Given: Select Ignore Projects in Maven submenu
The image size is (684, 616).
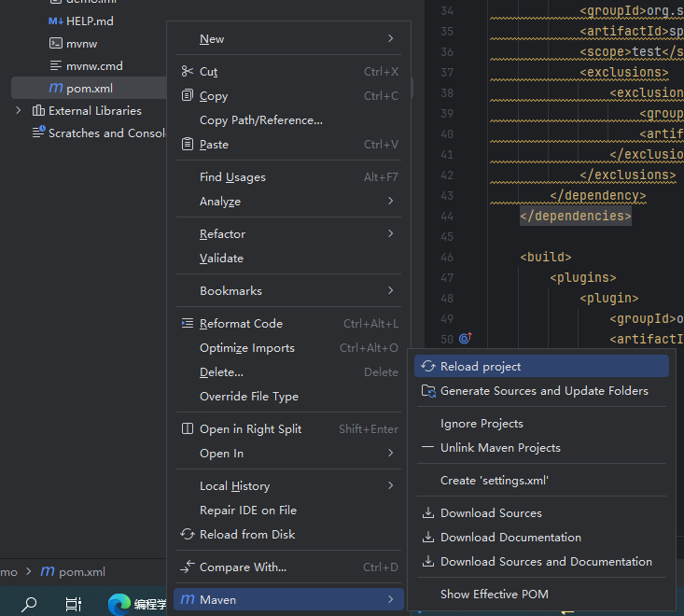Looking at the screenshot, I should click(x=541, y=423).
